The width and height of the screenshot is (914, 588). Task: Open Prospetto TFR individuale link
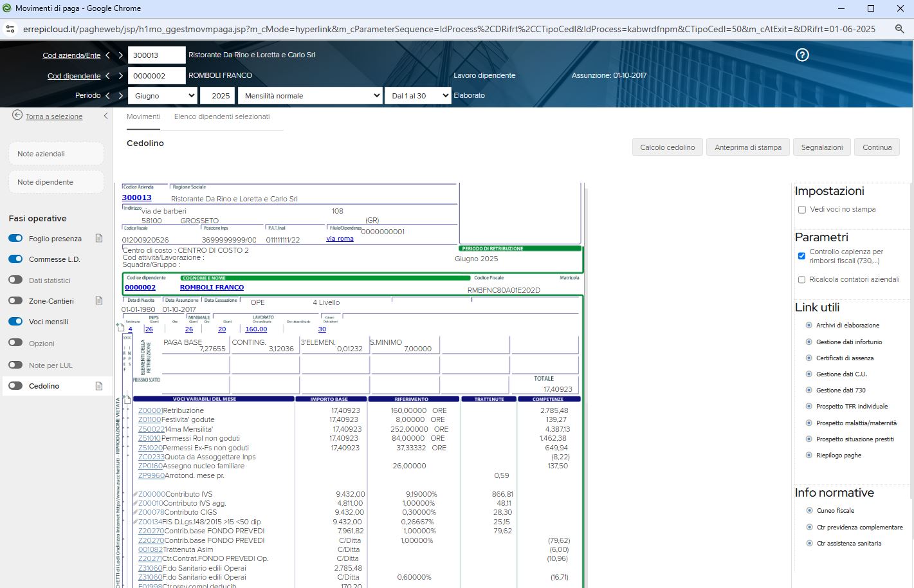pyautogui.click(x=852, y=407)
